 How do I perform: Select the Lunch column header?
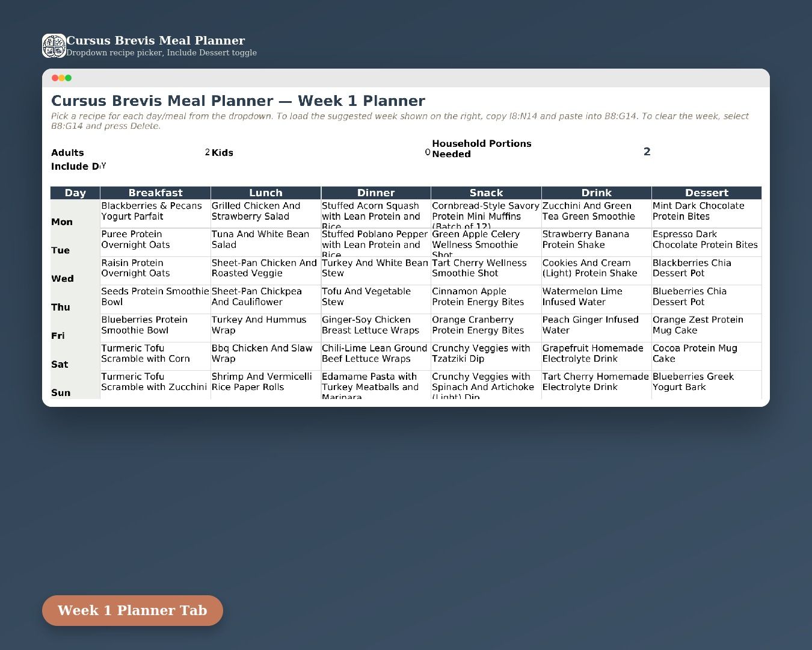coord(266,193)
